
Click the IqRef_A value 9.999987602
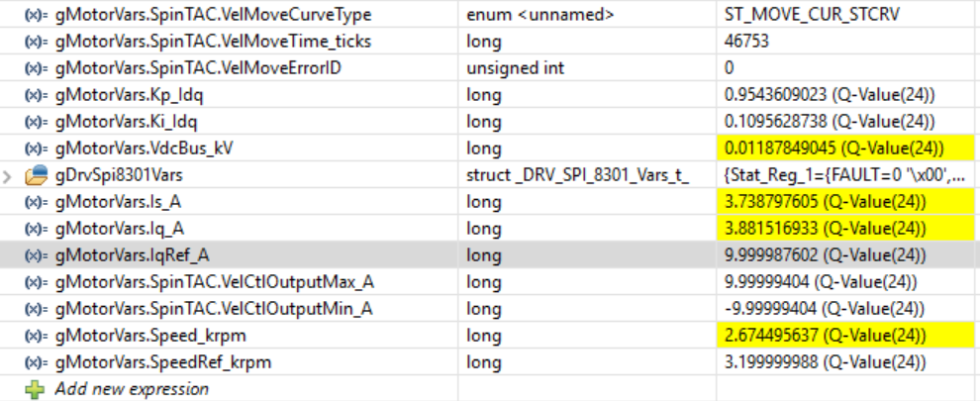pyautogui.click(x=830, y=255)
